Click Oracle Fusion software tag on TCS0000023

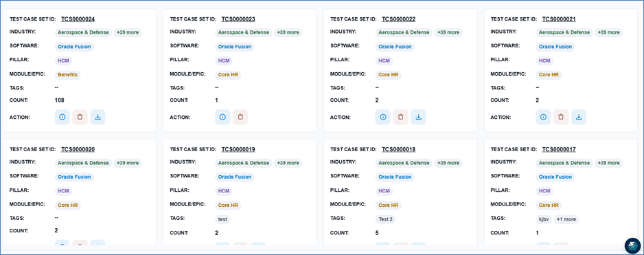coord(235,47)
